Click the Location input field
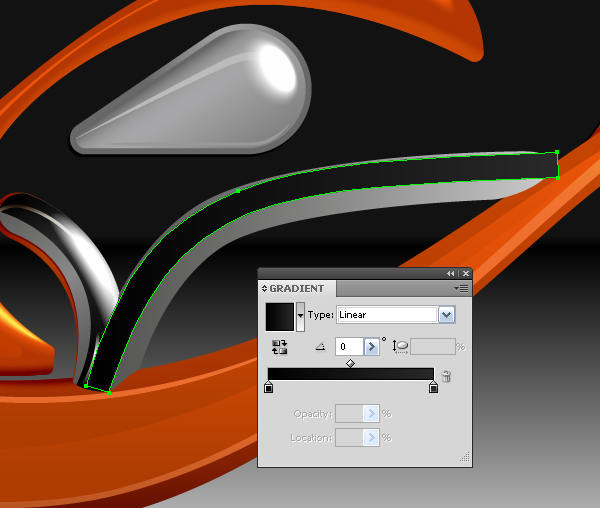This screenshot has width=600, height=508. (349, 438)
